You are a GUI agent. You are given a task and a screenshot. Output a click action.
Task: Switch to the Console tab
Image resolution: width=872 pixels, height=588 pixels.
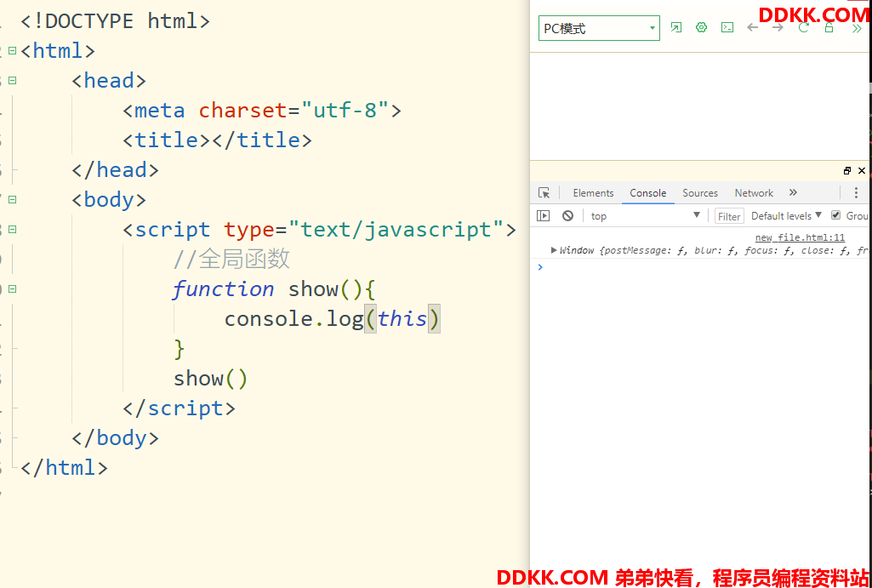coord(648,193)
